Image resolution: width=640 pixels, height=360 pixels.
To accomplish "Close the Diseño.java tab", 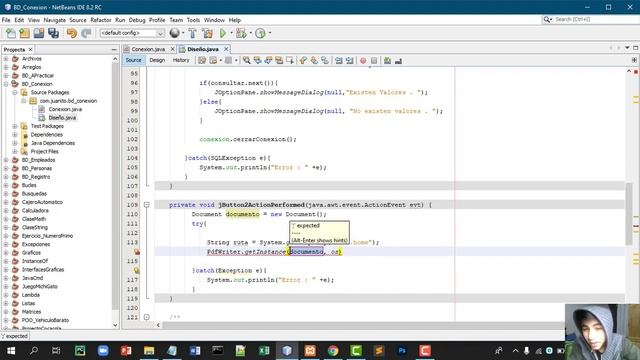I will [x=226, y=49].
